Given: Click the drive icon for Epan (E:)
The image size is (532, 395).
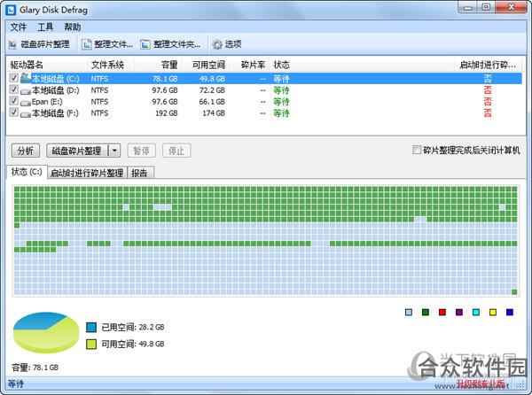Looking at the screenshot, I should [26, 103].
